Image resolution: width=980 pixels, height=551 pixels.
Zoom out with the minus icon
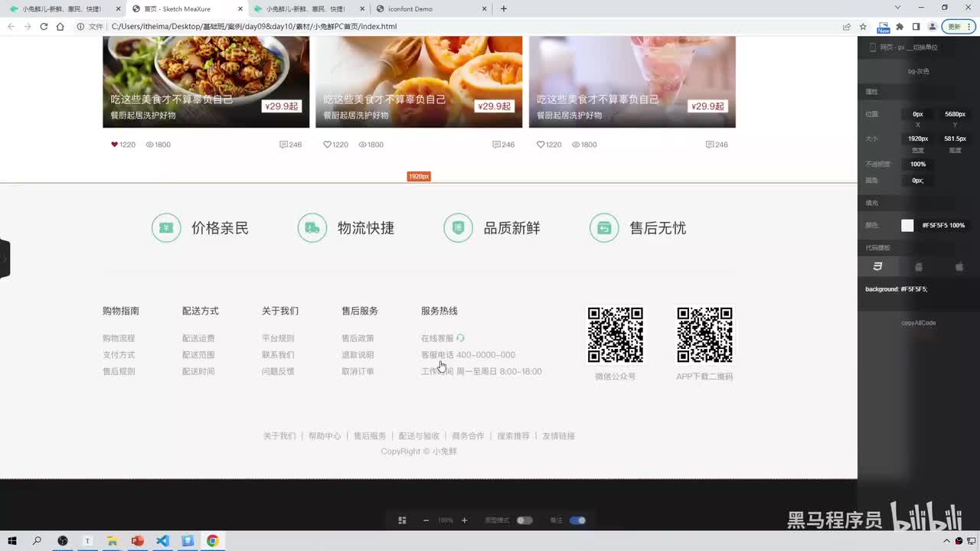(x=426, y=520)
